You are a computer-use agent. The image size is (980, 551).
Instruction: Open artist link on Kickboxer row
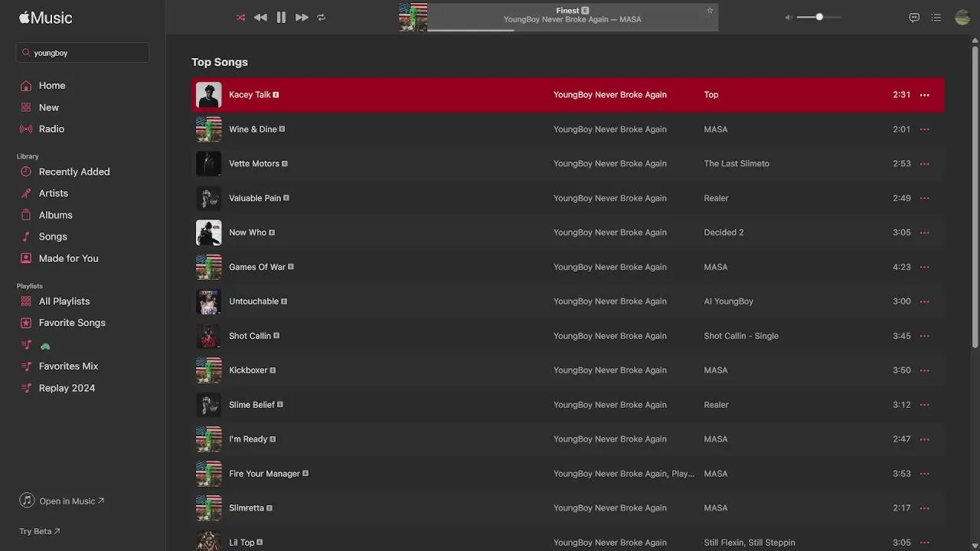610,370
